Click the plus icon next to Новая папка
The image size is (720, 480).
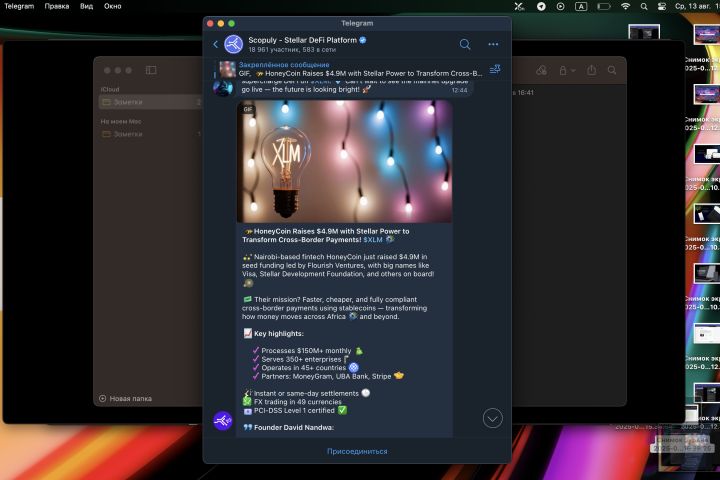[102, 398]
